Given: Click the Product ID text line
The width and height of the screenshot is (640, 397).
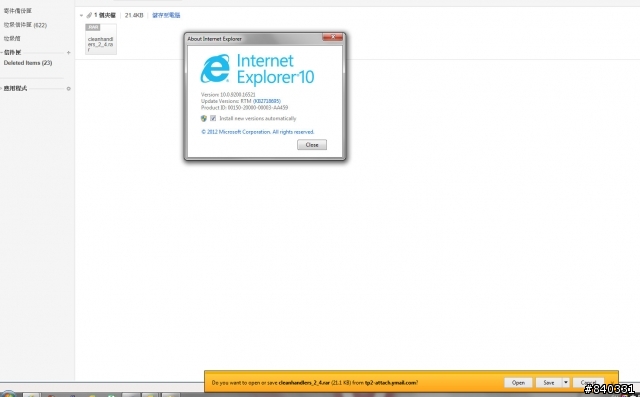Looking at the screenshot, I should pos(244,108).
